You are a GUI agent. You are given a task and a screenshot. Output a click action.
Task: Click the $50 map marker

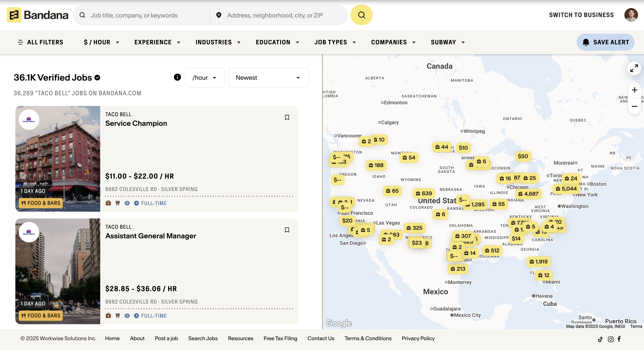(x=523, y=156)
